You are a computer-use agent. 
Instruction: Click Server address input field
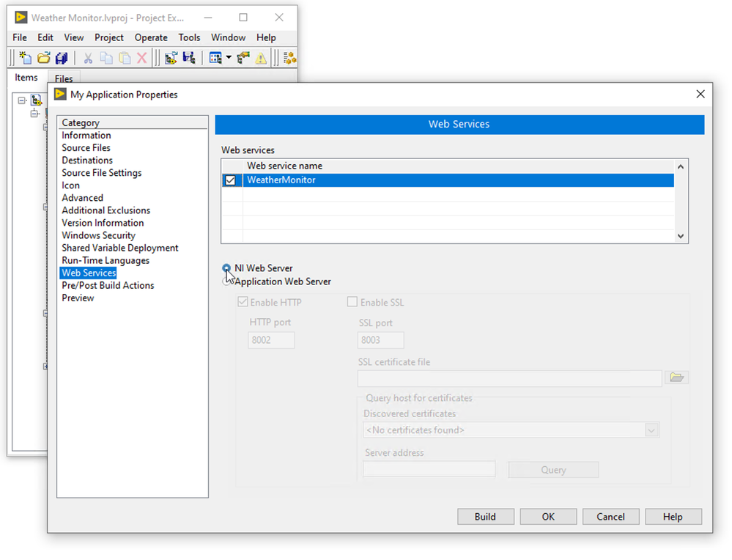tap(429, 469)
